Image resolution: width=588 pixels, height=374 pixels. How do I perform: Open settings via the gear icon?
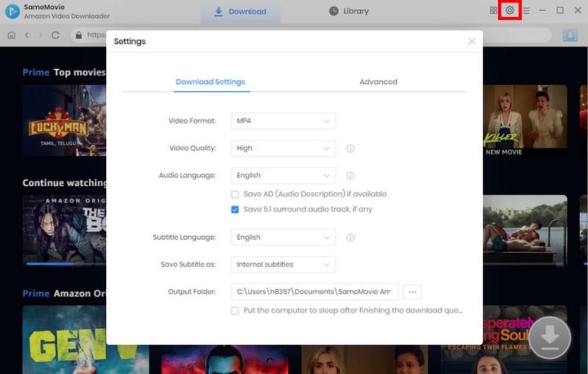(x=509, y=11)
